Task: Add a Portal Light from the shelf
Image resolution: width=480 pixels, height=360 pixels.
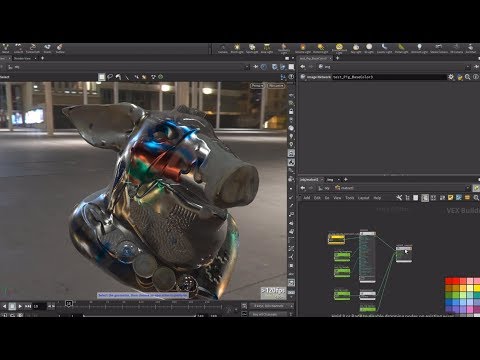Action: click(401, 49)
